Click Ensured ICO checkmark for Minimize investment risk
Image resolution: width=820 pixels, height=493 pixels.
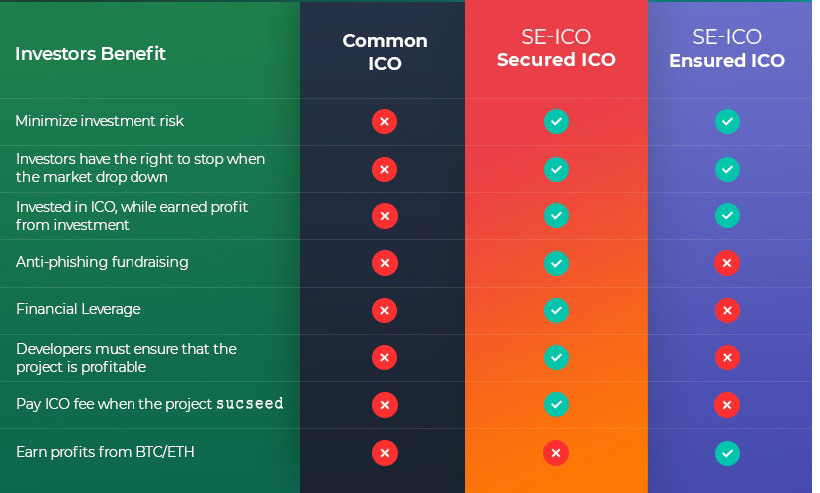(727, 121)
